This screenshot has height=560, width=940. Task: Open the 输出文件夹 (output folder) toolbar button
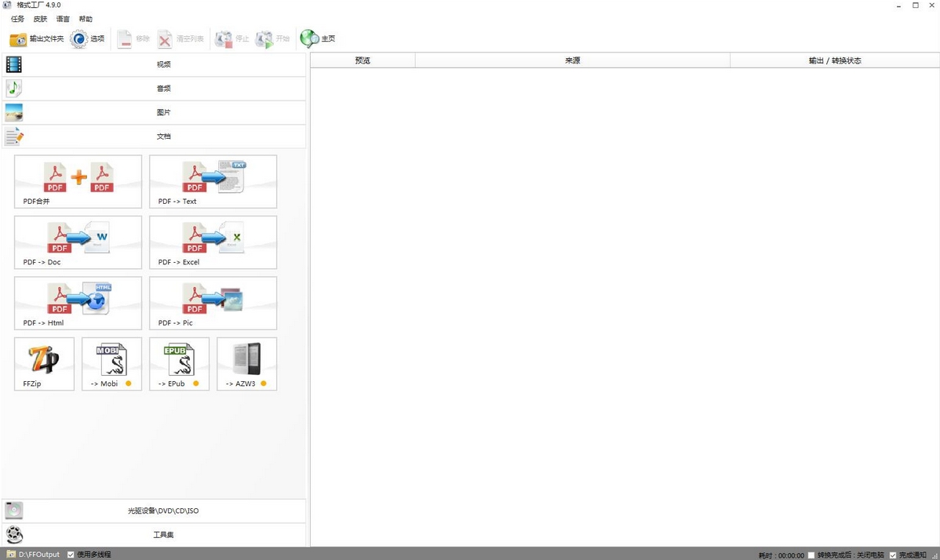click(x=37, y=39)
